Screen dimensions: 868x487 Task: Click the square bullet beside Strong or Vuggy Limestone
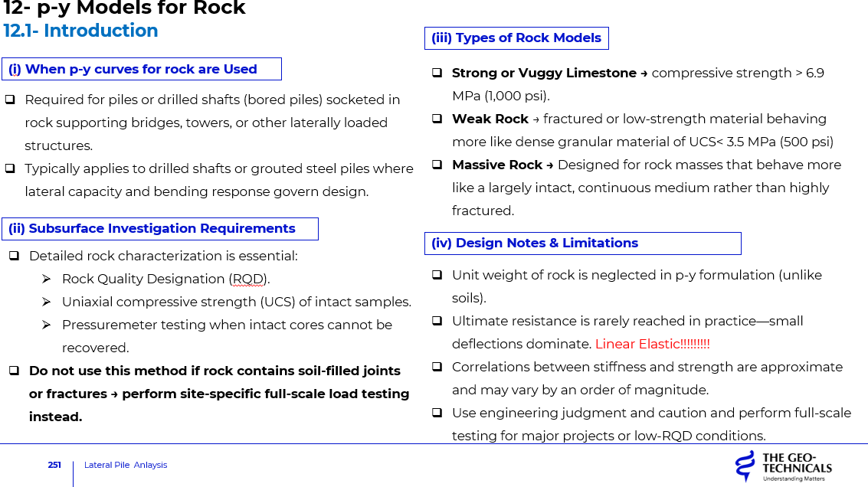pyautogui.click(x=436, y=74)
